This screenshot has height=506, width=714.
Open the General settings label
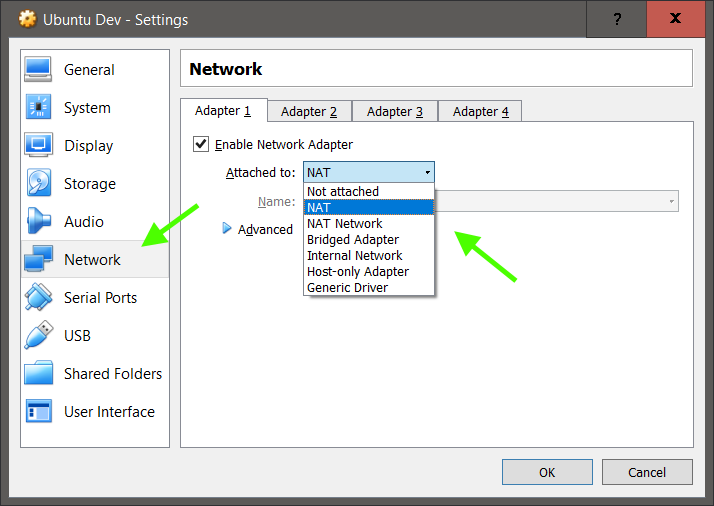tap(89, 70)
